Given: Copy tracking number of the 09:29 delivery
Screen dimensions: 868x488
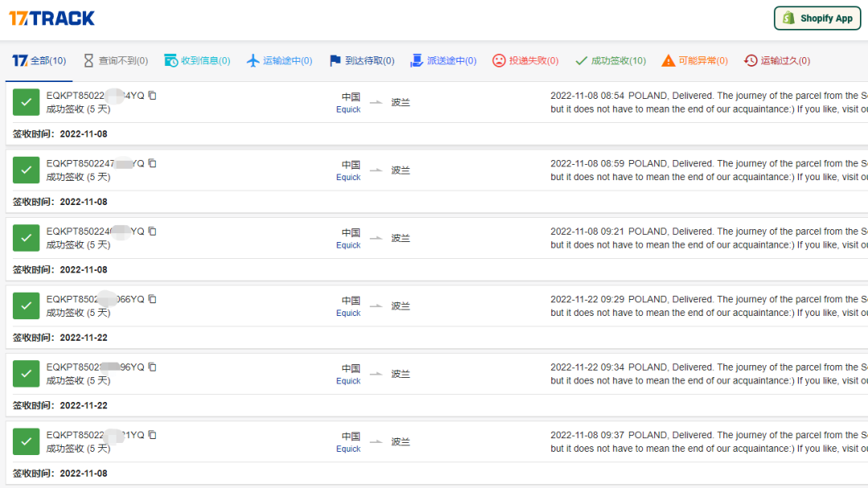Looking at the screenshot, I should pos(152,299).
